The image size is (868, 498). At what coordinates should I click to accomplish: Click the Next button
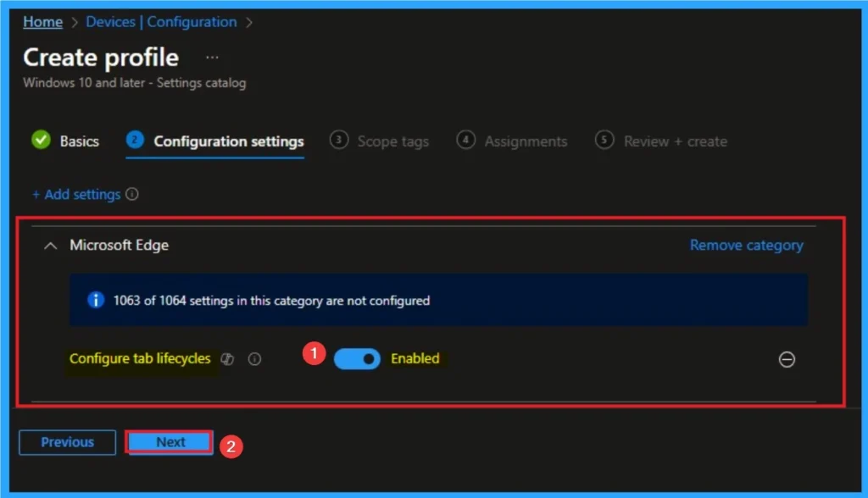[170, 442]
